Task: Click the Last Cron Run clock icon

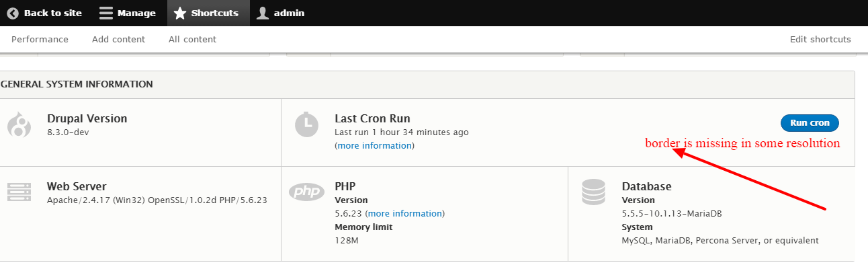Action: tap(306, 124)
